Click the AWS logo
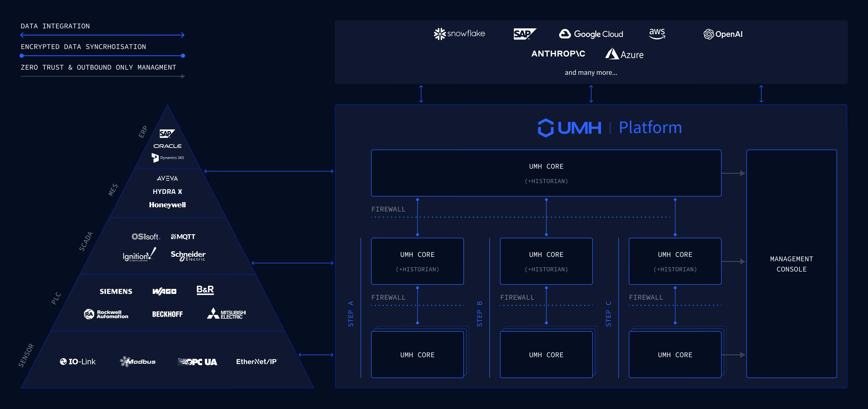 tap(657, 33)
